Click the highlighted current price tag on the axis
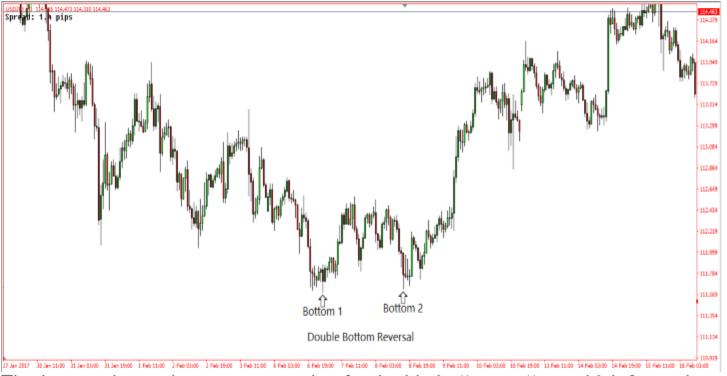 pos(707,12)
